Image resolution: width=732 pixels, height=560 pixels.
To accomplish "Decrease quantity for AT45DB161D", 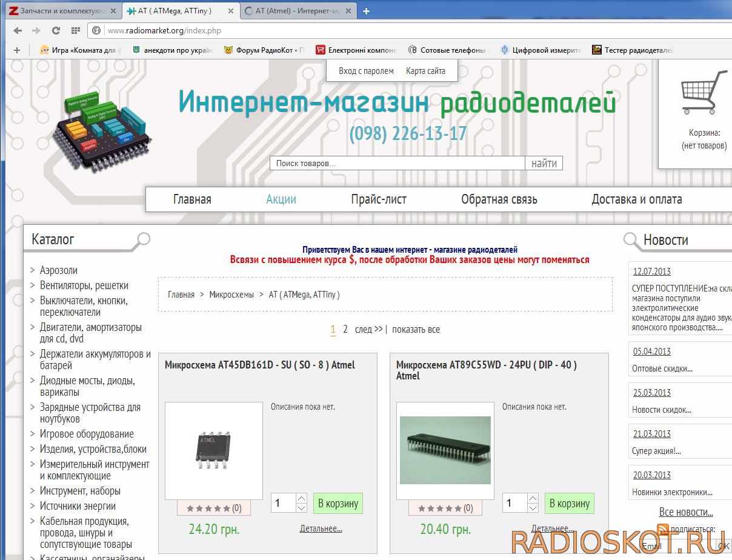I will (301, 508).
